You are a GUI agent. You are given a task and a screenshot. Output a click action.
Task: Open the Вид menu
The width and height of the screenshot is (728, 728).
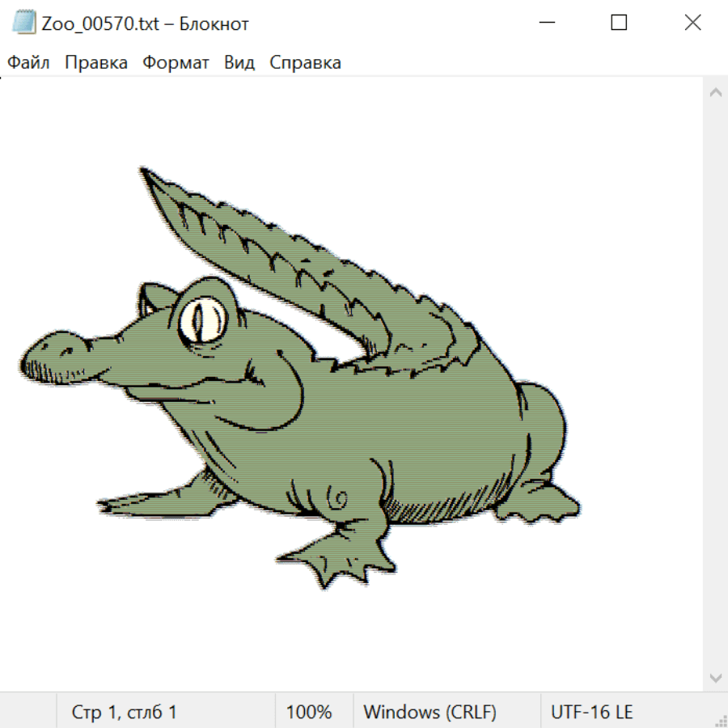[x=239, y=63]
